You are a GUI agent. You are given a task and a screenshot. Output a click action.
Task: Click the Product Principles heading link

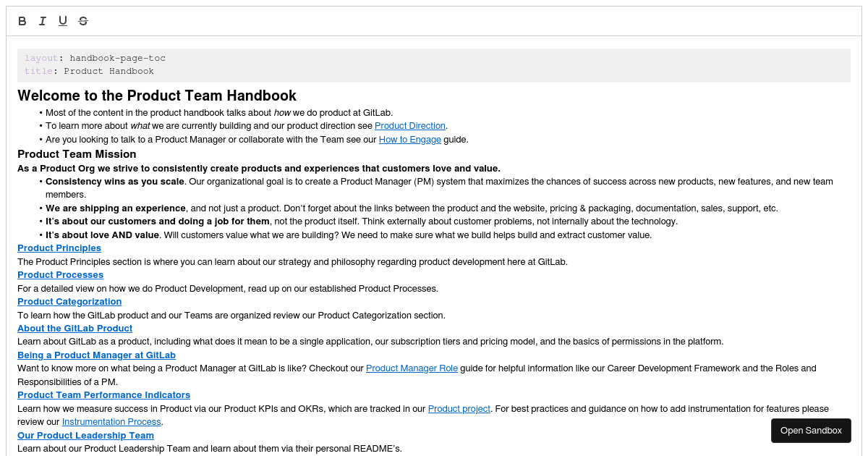pos(59,248)
